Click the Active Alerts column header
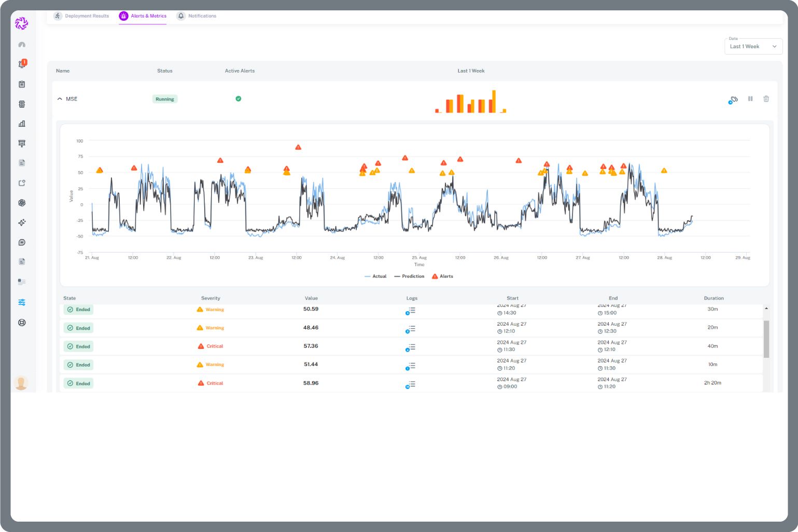The height and width of the screenshot is (532, 798). click(240, 71)
